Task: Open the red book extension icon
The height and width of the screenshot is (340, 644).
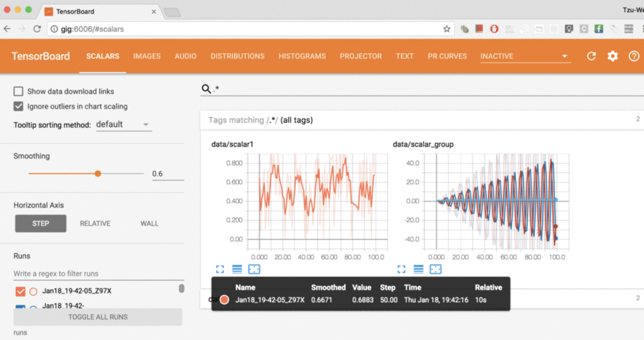Action: 479,29
